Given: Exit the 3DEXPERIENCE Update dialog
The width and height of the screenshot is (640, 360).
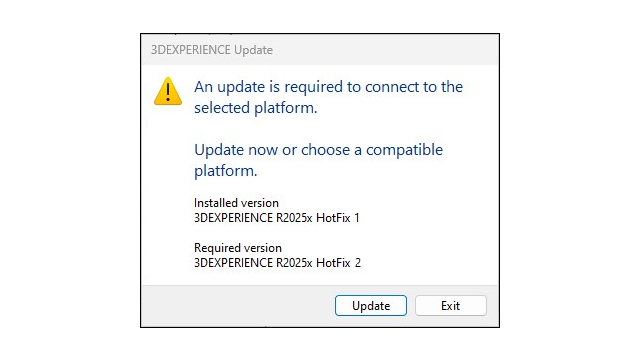Looking at the screenshot, I should [451, 306].
